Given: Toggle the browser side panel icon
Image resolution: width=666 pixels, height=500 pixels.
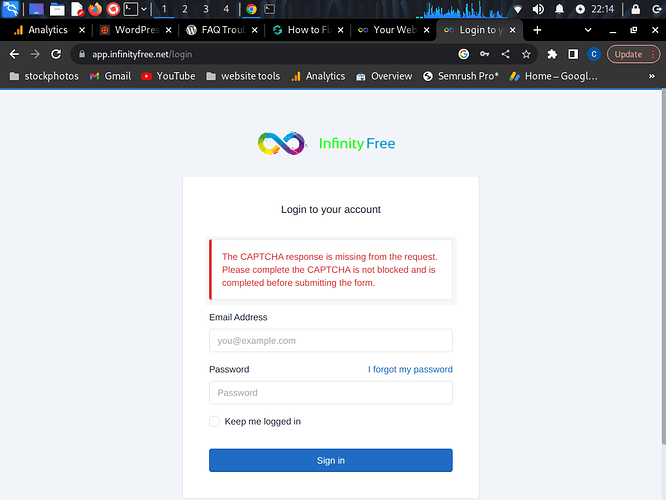Looking at the screenshot, I should (573, 54).
